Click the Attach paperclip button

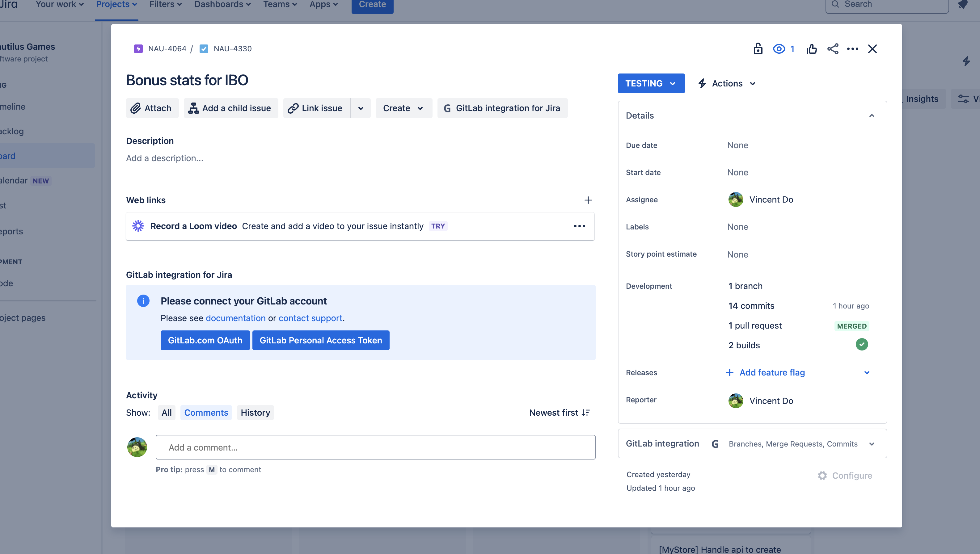(x=152, y=108)
